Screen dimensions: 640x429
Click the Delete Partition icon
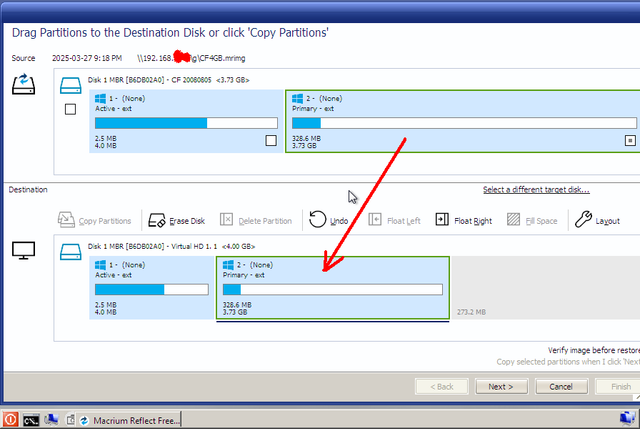pyautogui.click(x=226, y=220)
